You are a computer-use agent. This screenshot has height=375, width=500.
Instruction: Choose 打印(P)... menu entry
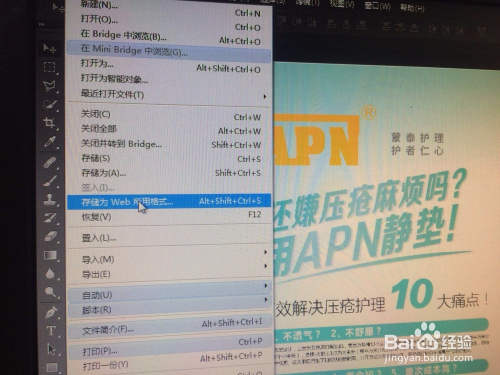(x=169, y=348)
